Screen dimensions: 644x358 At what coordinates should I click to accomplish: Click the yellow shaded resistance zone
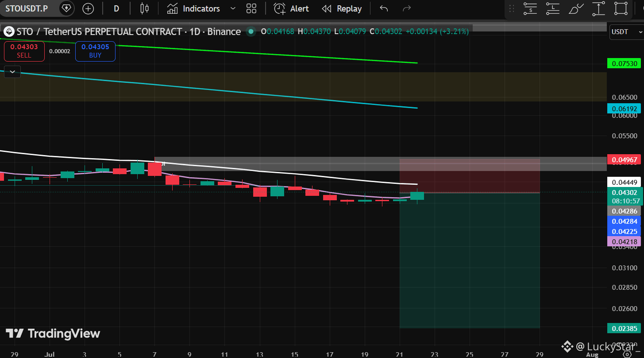click(303, 86)
